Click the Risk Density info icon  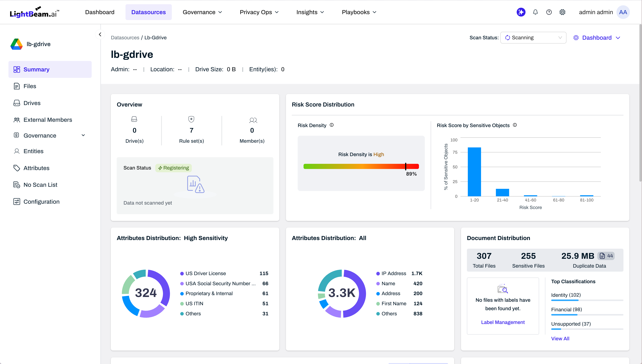coord(332,125)
